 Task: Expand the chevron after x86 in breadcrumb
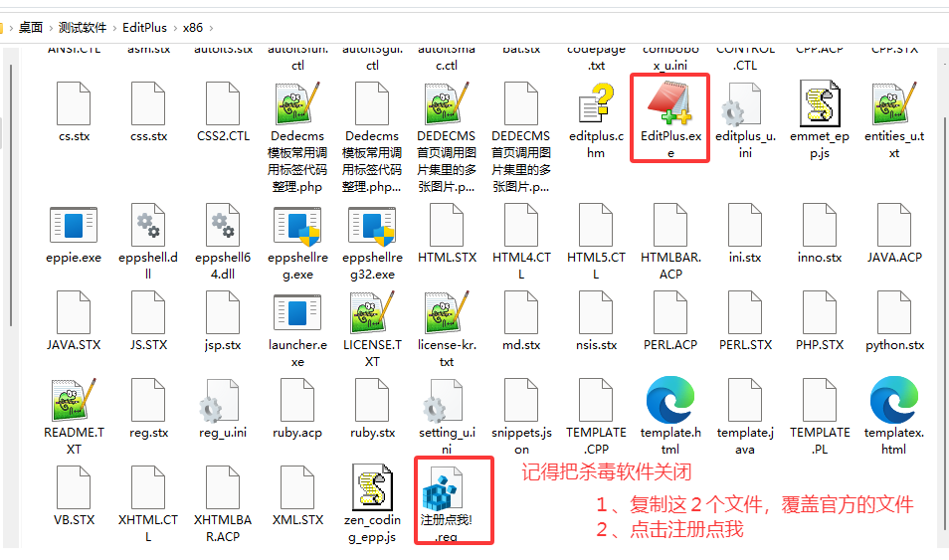pyautogui.click(x=211, y=28)
